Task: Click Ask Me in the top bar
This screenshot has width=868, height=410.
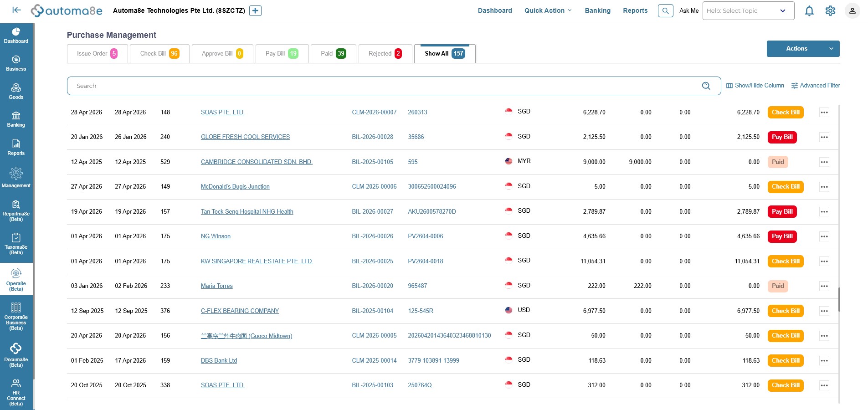Action: pos(688,10)
